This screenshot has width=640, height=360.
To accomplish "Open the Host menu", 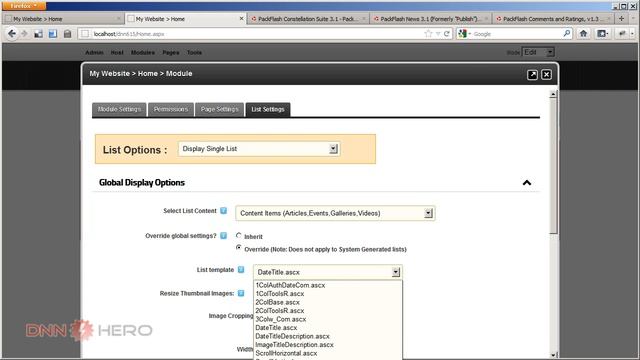I will [x=117, y=53].
